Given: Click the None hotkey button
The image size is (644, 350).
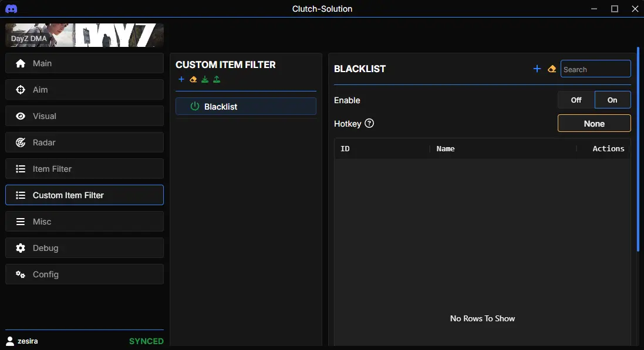Looking at the screenshot, I should click(594, 124).
